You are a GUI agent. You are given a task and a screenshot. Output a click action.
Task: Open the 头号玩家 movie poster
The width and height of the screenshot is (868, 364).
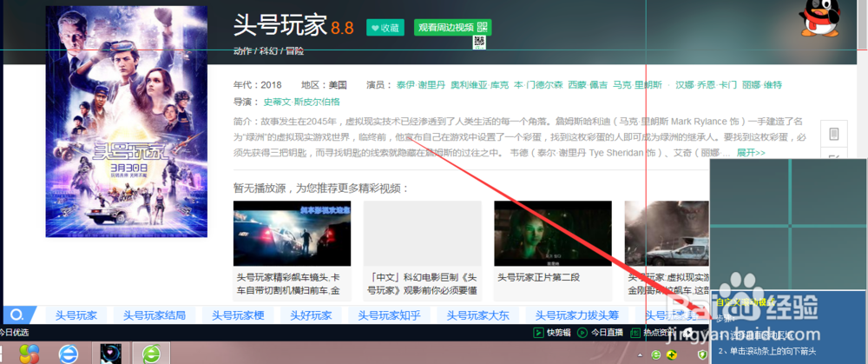(x=126, y=122)
